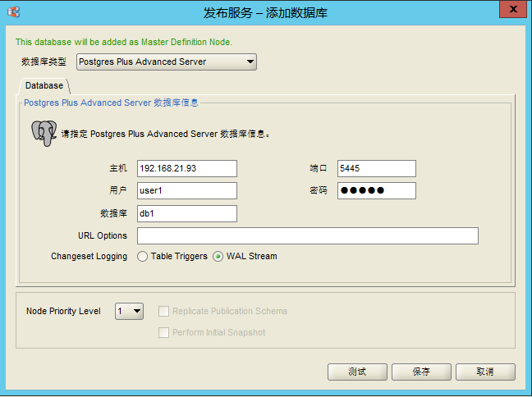Switch to the Database tab
This screenshot has width=532, height=397.
pos(44,85)
